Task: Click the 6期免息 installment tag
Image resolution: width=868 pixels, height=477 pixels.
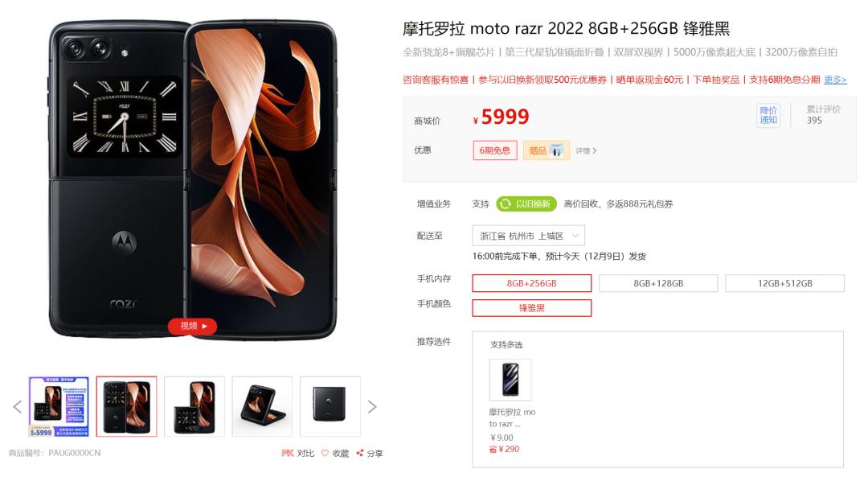Action: 495,150
